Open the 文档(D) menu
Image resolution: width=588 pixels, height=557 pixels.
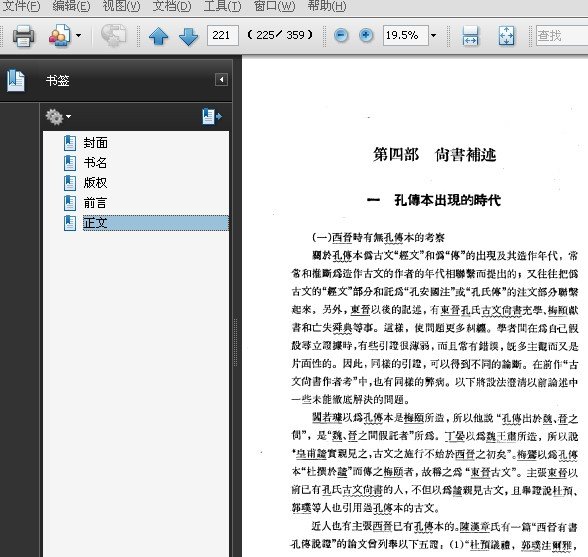coord(172,6)
